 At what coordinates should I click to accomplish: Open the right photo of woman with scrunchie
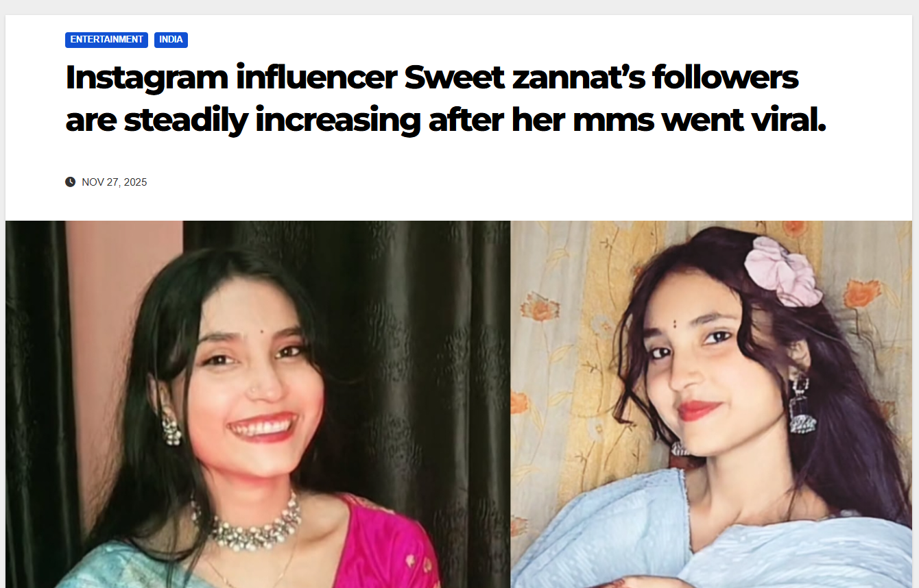(711, 404)
